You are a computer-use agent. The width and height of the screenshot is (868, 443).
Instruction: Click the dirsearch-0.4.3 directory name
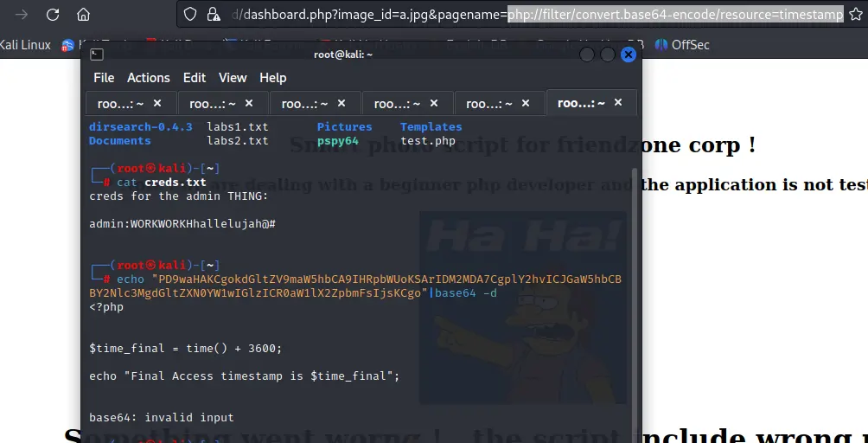click(141, 127)
